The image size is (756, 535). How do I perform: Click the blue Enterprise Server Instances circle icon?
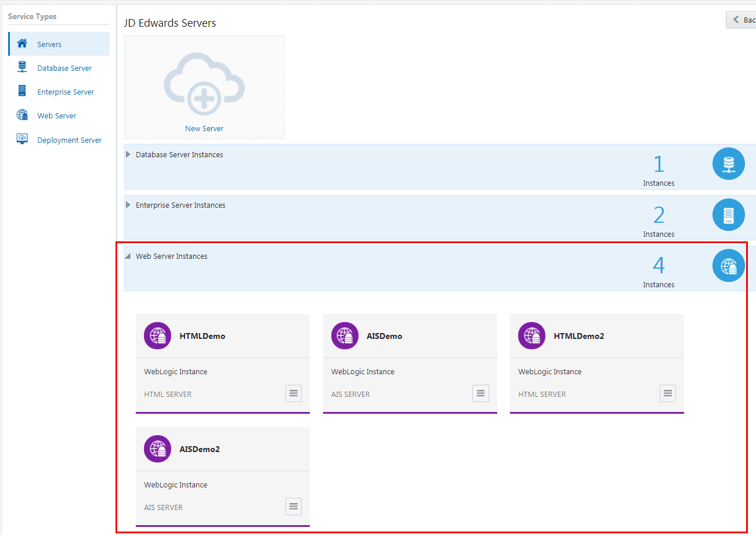click(x=728, y=215)
